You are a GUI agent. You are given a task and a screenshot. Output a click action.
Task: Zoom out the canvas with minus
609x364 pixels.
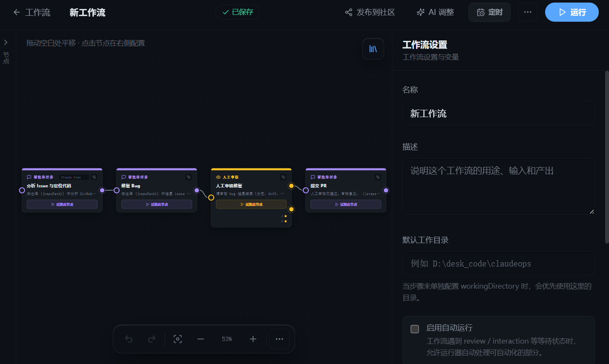coord(201,339)
